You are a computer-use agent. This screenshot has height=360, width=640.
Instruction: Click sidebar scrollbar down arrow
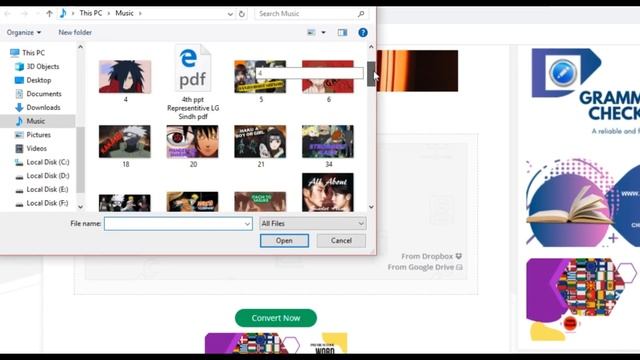[80, 207]
